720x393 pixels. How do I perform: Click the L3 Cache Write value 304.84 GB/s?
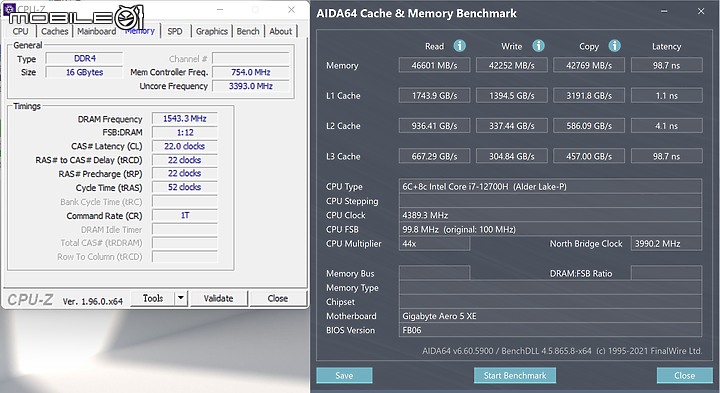coord(512,156)
